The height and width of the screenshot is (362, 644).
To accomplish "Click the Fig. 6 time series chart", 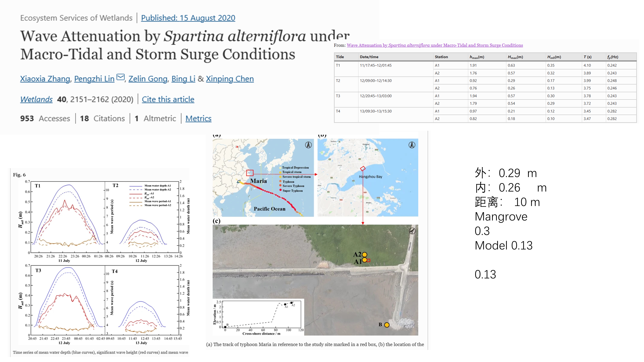I will (100, 260).
